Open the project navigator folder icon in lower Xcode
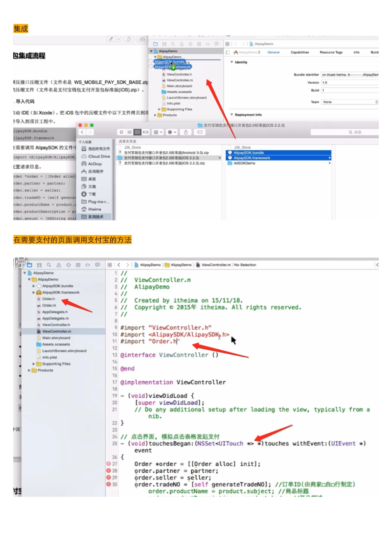The height and width of the screenshot is (555, 392). point(30,265)
